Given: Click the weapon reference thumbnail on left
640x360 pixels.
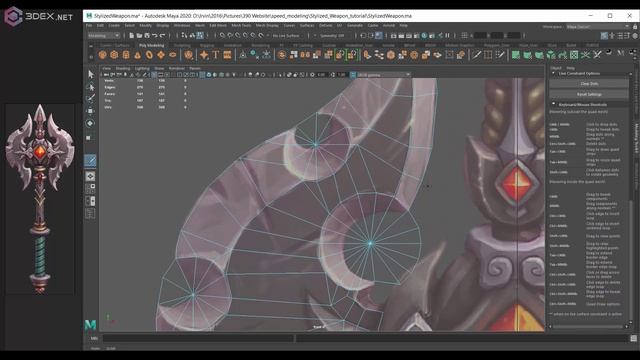Looking at the screenshot, I should [40, 199].
